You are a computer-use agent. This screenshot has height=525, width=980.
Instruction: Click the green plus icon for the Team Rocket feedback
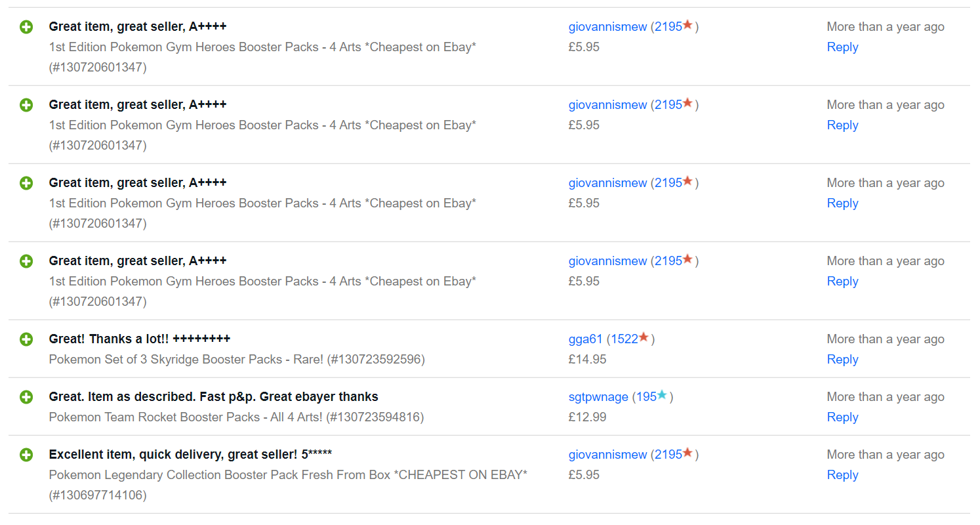(26, 397)
